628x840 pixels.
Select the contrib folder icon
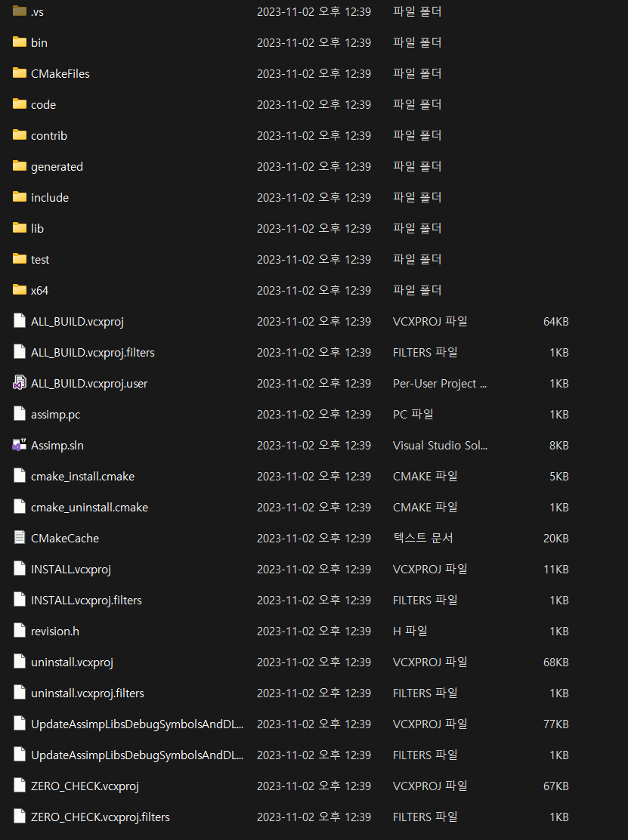20,135
